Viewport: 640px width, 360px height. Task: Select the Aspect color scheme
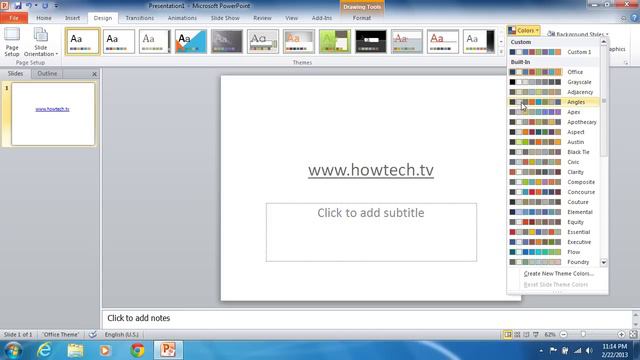(553, 132)
